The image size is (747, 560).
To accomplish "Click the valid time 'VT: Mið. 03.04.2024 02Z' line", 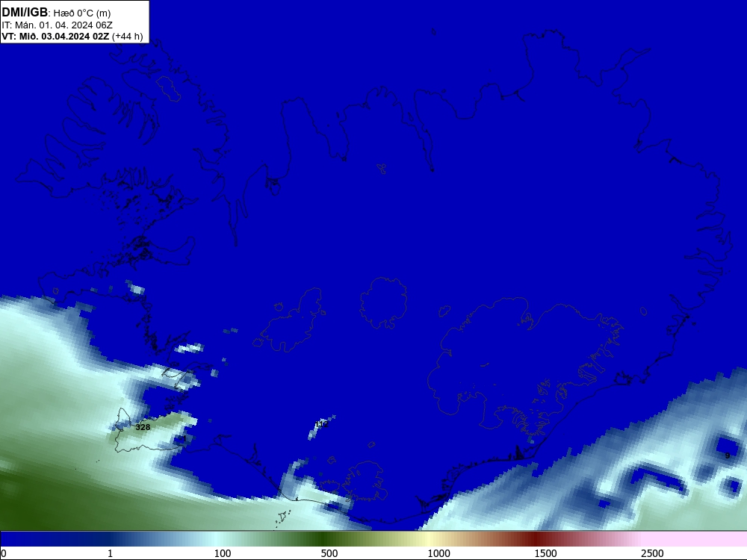I will coord(55,36).
